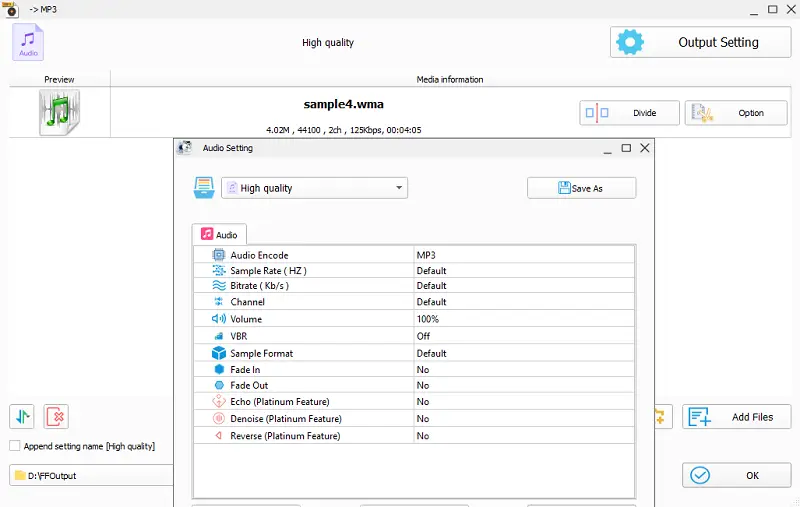Click the Echo feature icon
Image resolution: width=800 pixels, height=507 pixels.
(x=219, y=401)
